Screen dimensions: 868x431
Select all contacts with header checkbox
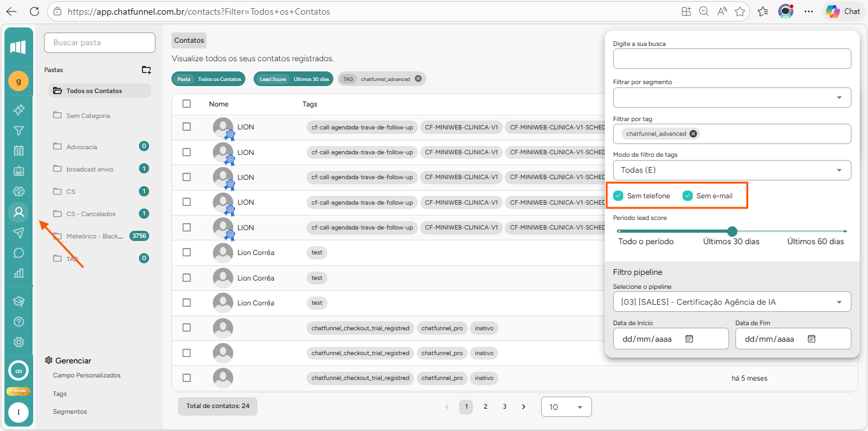pyautogui.click(x=187, y=104)
